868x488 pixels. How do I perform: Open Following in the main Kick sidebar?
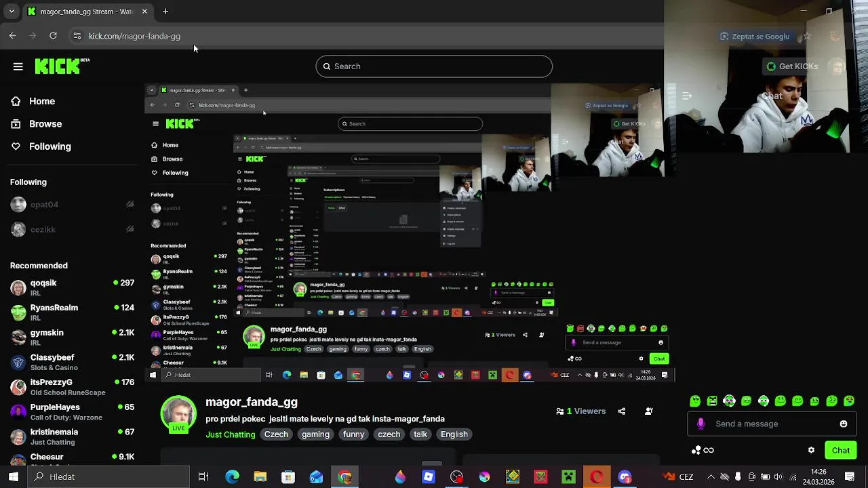50,146
